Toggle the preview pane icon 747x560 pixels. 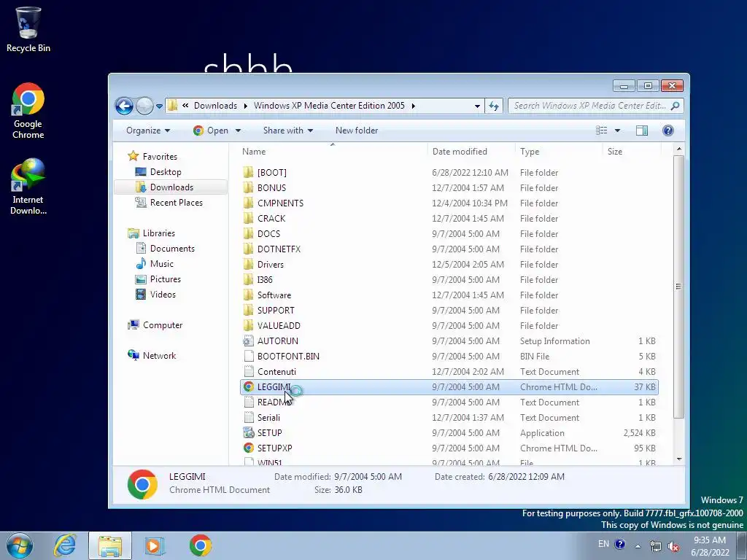[642, 131]
